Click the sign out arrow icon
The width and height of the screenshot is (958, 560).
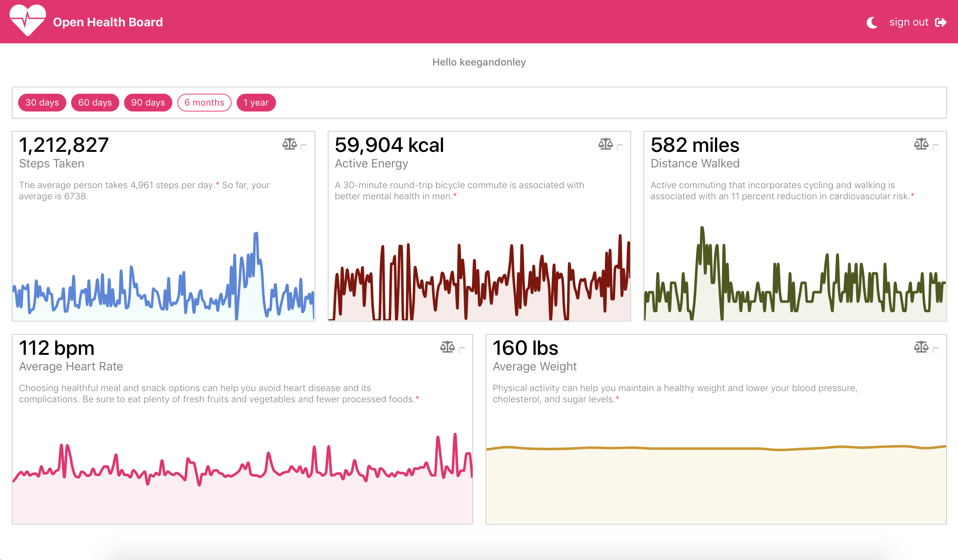tap(941, 23)
